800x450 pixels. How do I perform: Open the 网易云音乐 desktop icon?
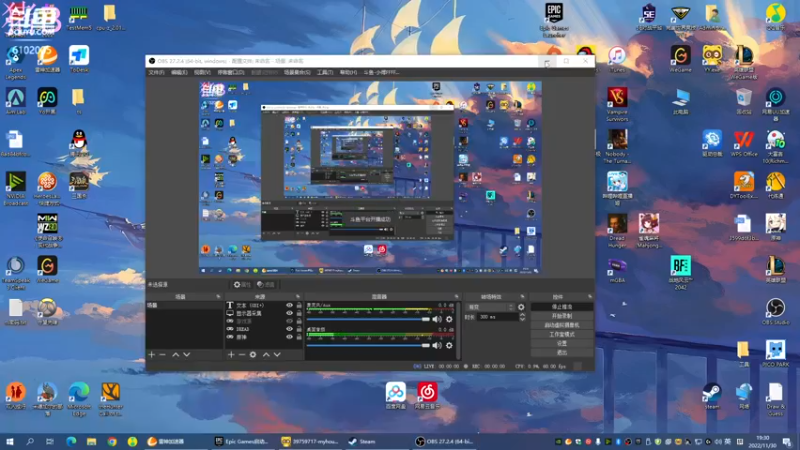427,396
